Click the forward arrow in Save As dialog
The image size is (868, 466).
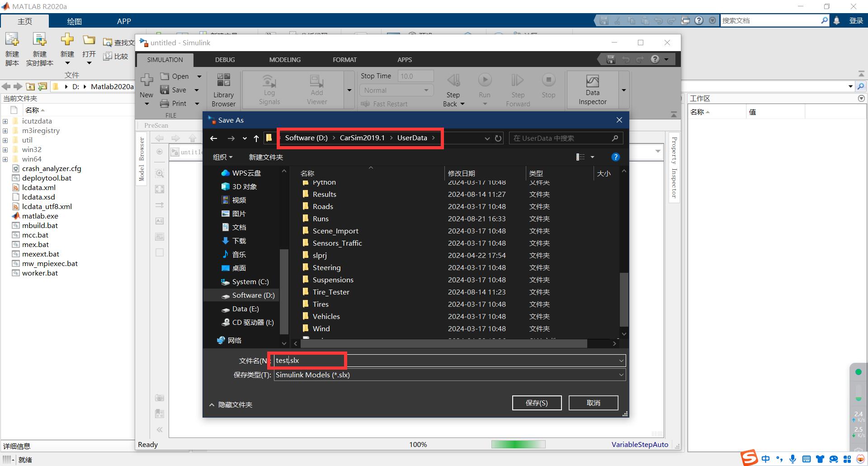pyautogui.click(x=231, y=138)
